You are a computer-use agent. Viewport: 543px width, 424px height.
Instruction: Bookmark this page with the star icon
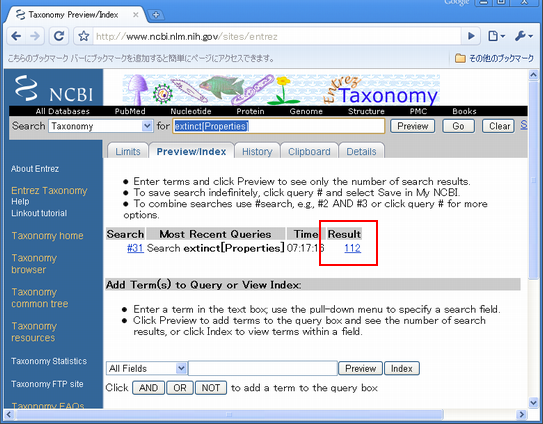pyautogui.click(x=83, y=36)
